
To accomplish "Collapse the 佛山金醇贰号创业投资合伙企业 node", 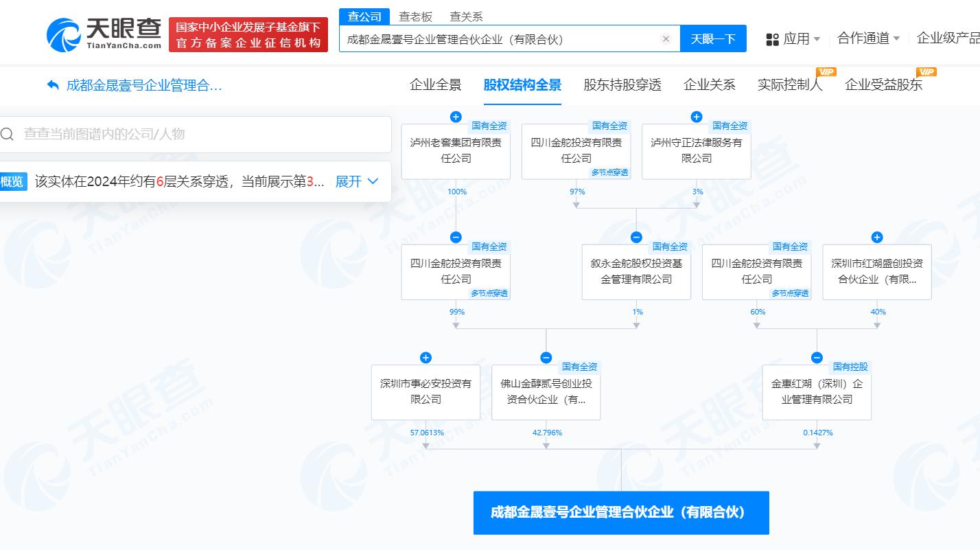I will [546, 358].
